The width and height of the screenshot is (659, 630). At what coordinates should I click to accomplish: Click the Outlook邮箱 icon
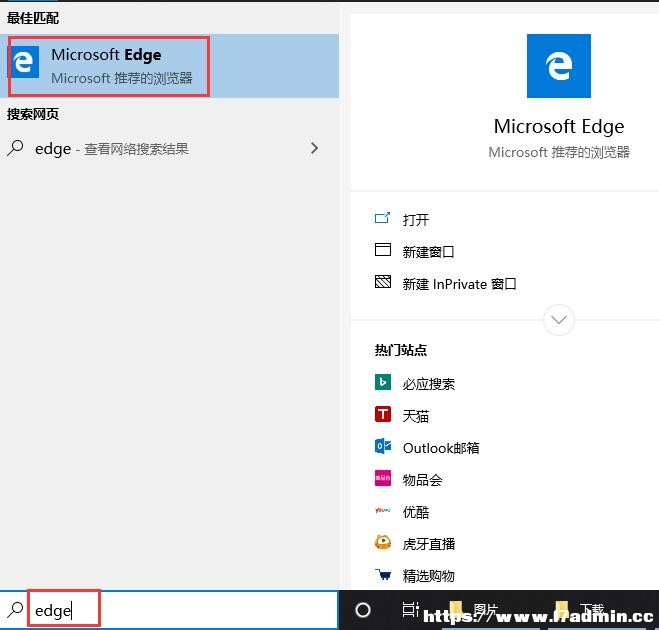pyautogui.click(x=382, y=446)
